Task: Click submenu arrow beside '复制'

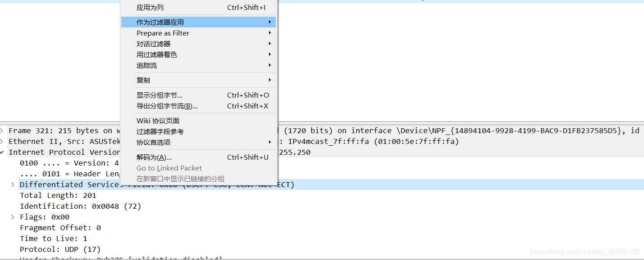Action: [x=270, y=80]
